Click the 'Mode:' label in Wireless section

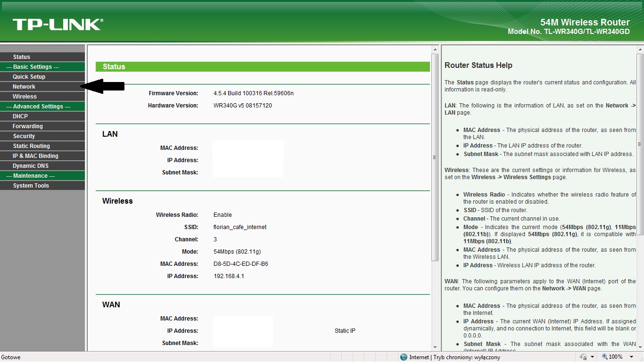(x=190, y=252)
